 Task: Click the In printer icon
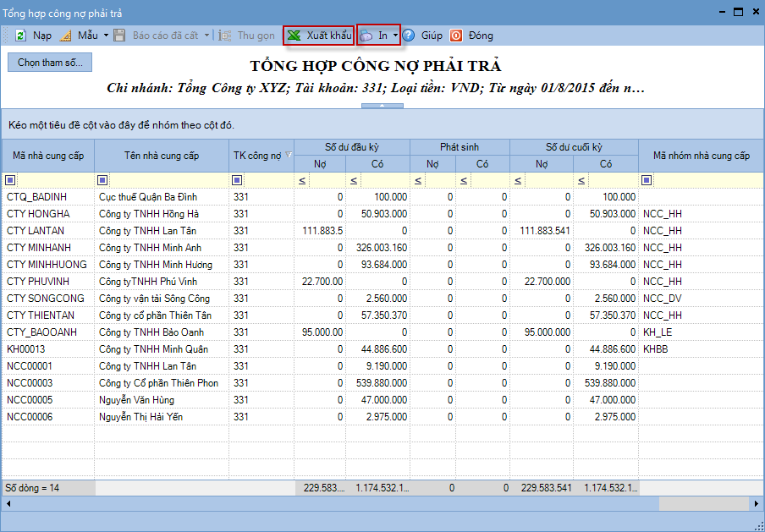coord(367,36)
